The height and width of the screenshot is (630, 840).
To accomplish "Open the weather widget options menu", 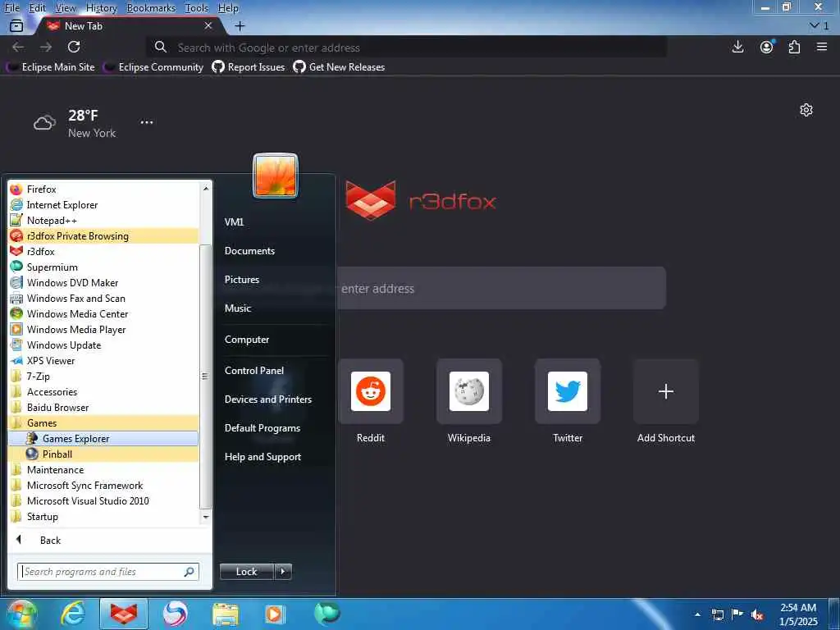I will click(147, 122).
